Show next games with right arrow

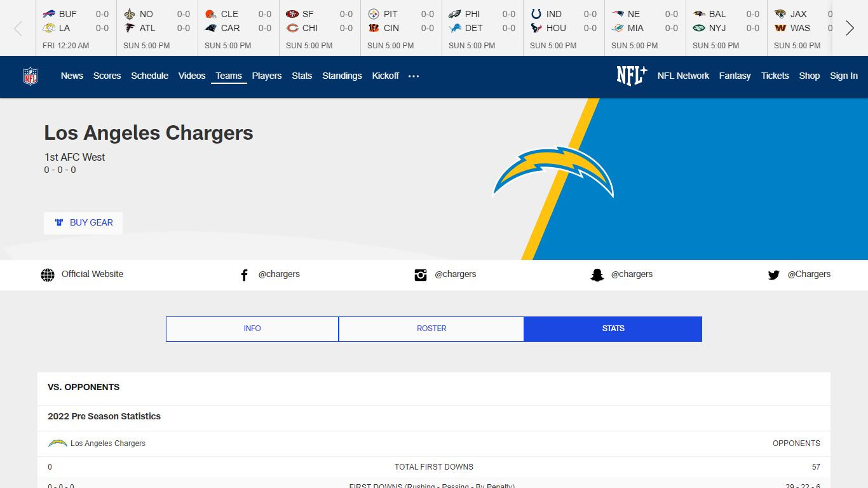coord(850,28)
